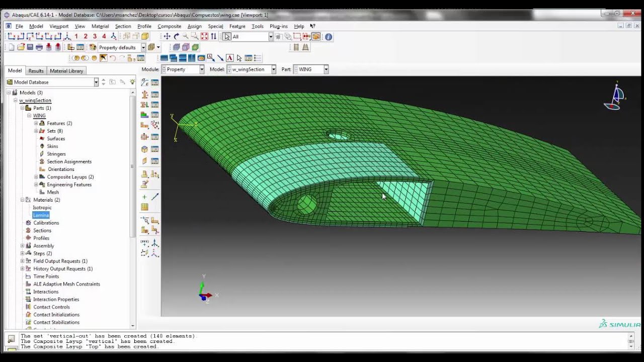The height and width of the screenshot is (362, 644).
Task: Select the Rotate View tool
Action: (177, 36)
